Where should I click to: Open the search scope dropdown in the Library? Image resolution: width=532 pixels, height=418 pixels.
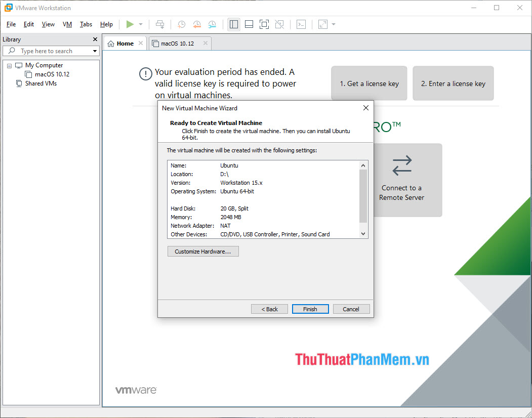94,51
